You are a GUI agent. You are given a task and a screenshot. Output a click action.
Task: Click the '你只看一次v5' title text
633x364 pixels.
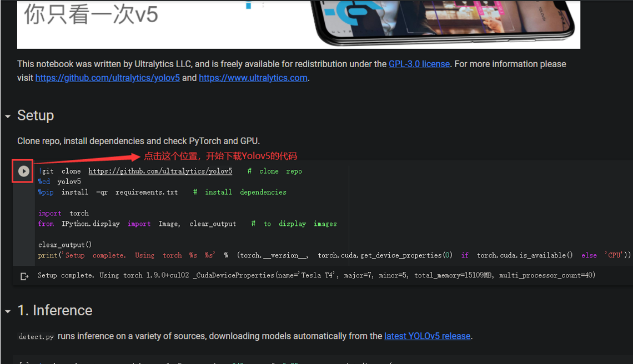(91, 14)
